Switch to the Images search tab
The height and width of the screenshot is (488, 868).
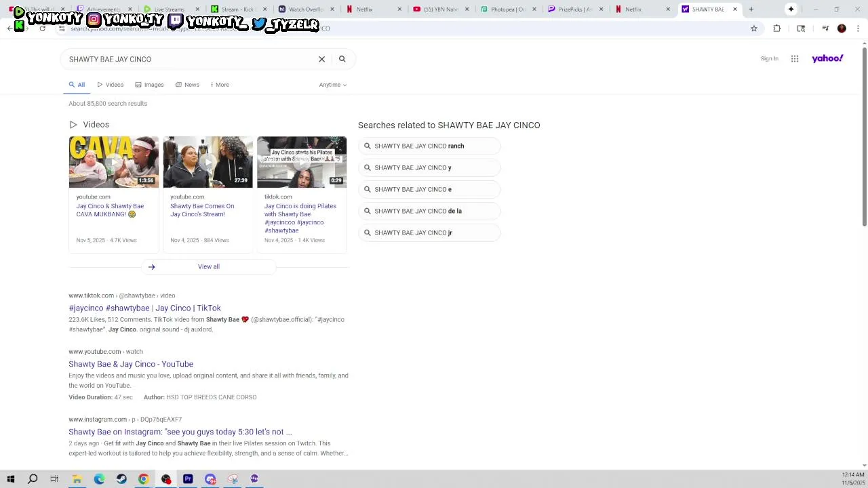pyautogui.click(x=149, y=85)
